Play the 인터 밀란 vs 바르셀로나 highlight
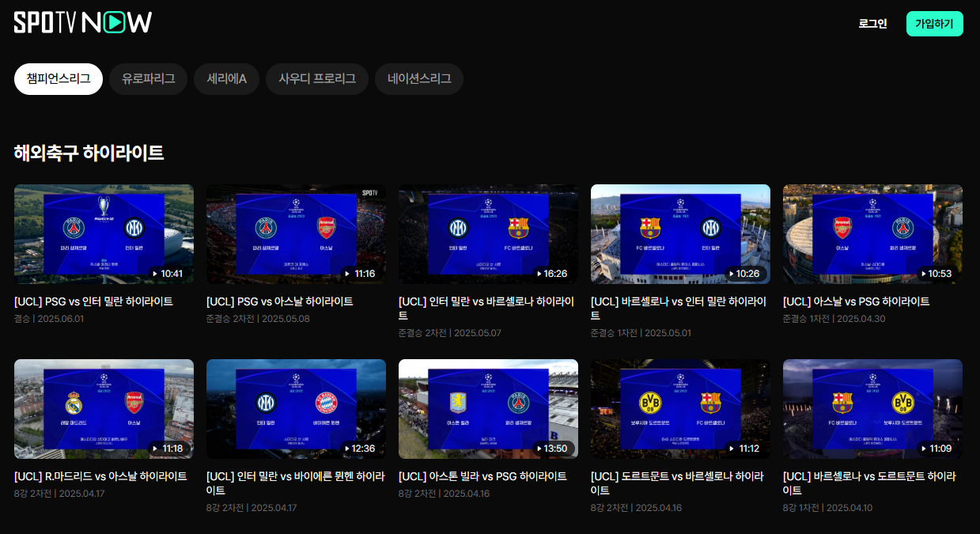980x534 pixels. (x=488, y=234)
